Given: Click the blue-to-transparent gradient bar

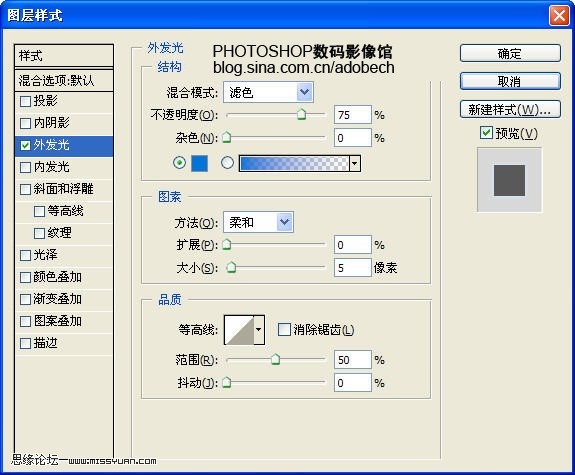Looking at the screenshot, I should point(294,163).
